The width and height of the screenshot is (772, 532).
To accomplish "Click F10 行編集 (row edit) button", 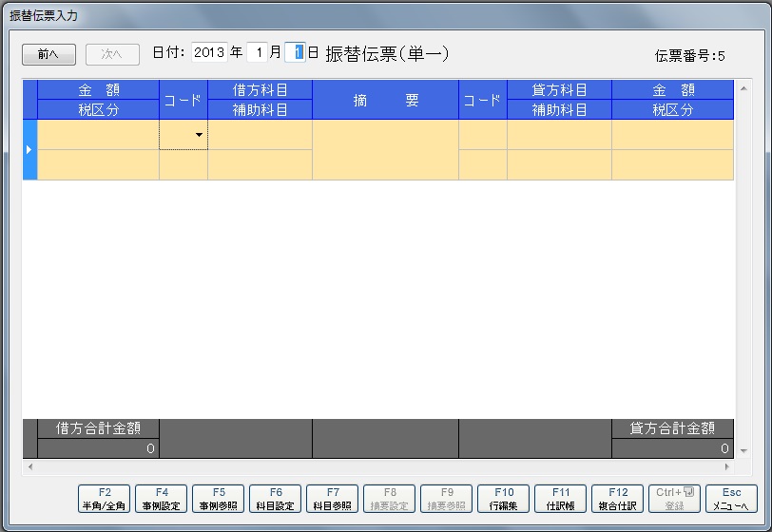I will point(503,499).
